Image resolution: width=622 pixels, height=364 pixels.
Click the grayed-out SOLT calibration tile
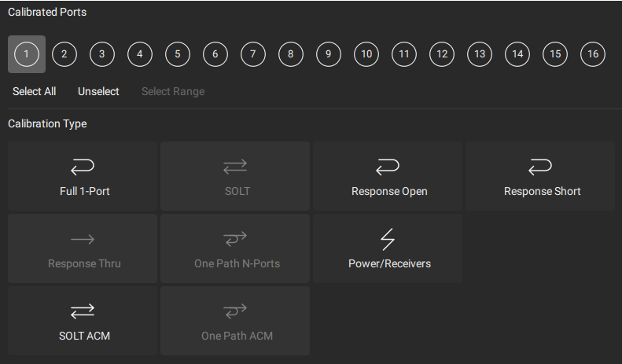235,176
